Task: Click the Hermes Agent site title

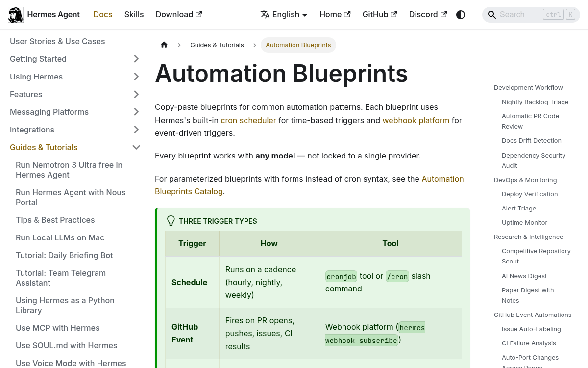Action: click(53, 15)
